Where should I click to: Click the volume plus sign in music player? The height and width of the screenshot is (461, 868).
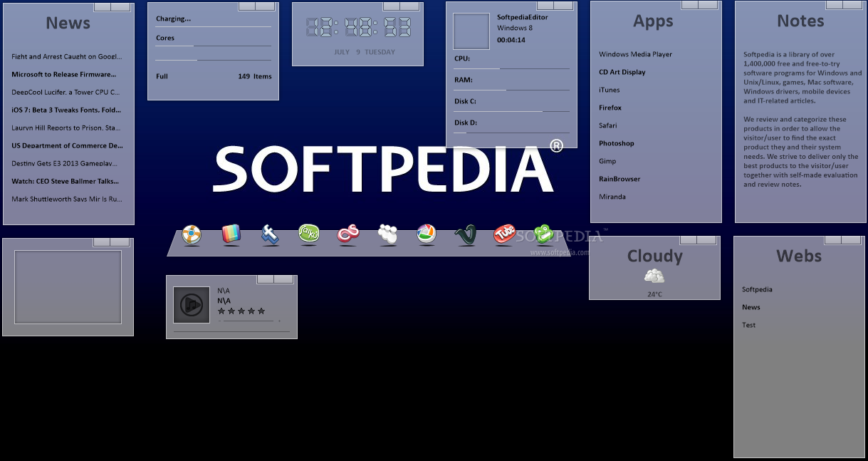pyautogui.click(x=279, y=321)
